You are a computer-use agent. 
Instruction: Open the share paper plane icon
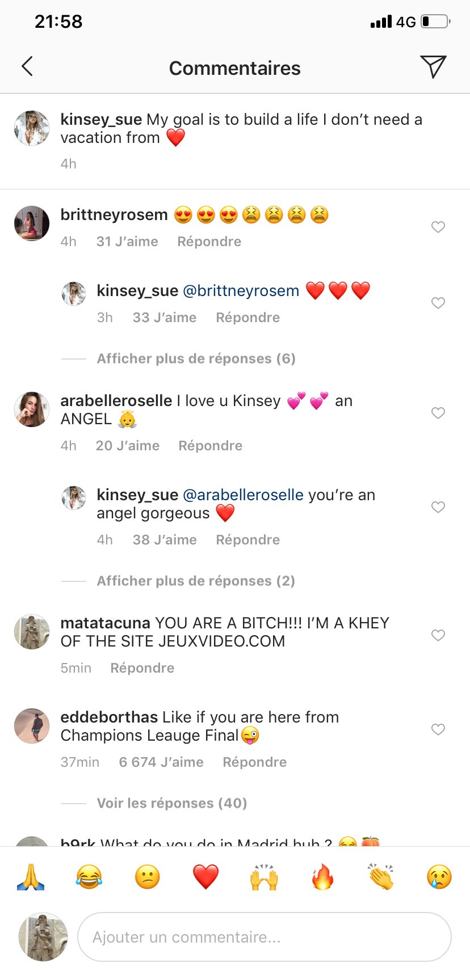433,66
